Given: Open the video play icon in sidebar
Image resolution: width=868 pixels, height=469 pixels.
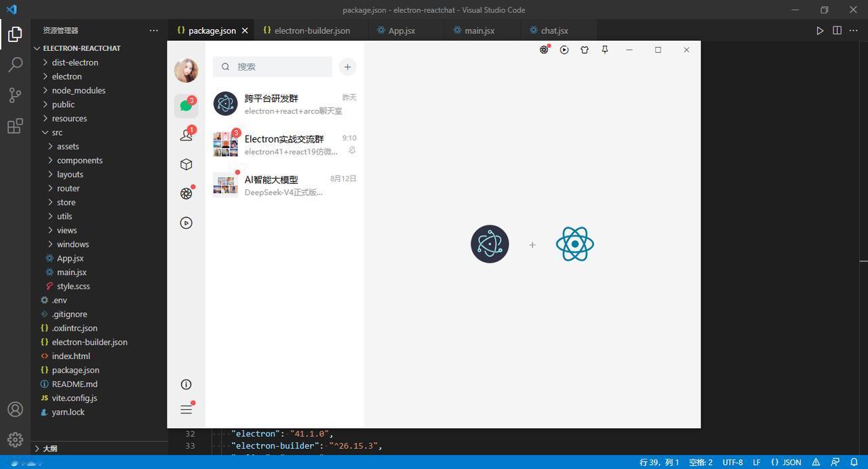Looking at the screenshot, I should [x=186, y=223].
